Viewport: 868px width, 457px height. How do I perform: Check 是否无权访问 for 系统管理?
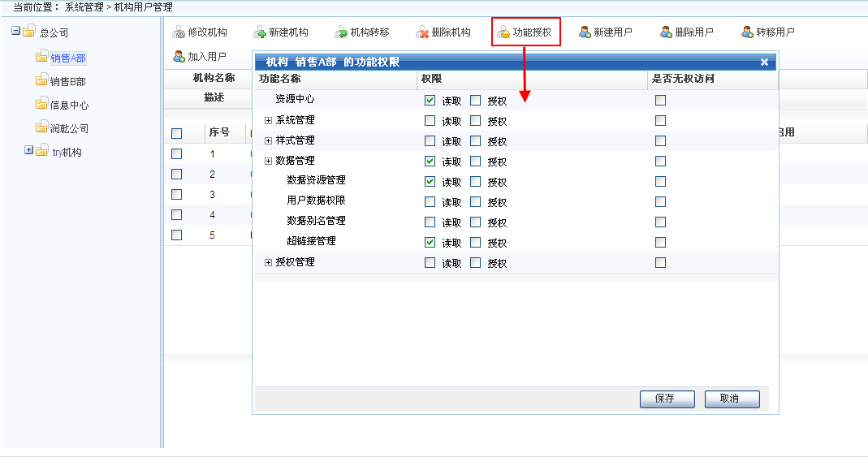tap(660, 121)
